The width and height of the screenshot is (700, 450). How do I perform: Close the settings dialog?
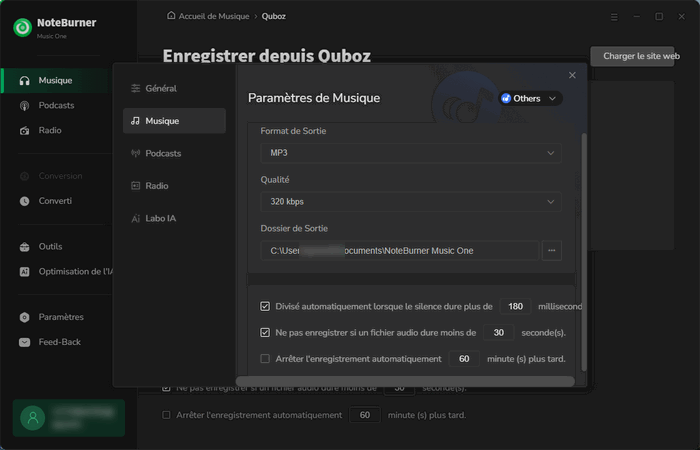[572, 75]
